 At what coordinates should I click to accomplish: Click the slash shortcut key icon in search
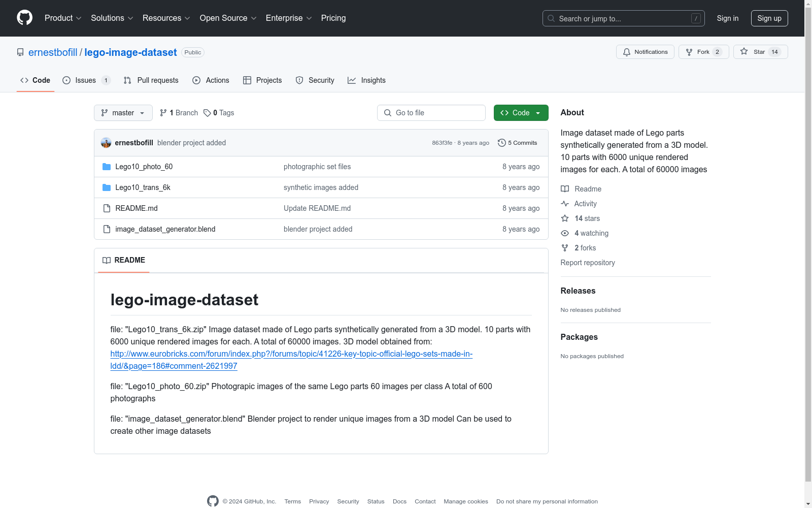[696, 18]
